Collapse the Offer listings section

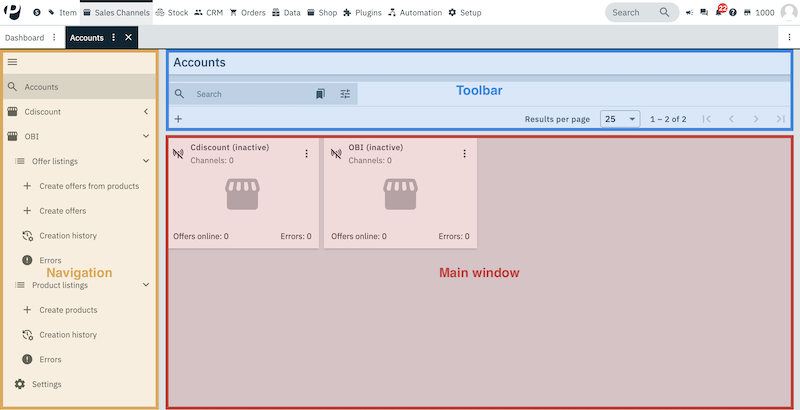pos(146,161)
